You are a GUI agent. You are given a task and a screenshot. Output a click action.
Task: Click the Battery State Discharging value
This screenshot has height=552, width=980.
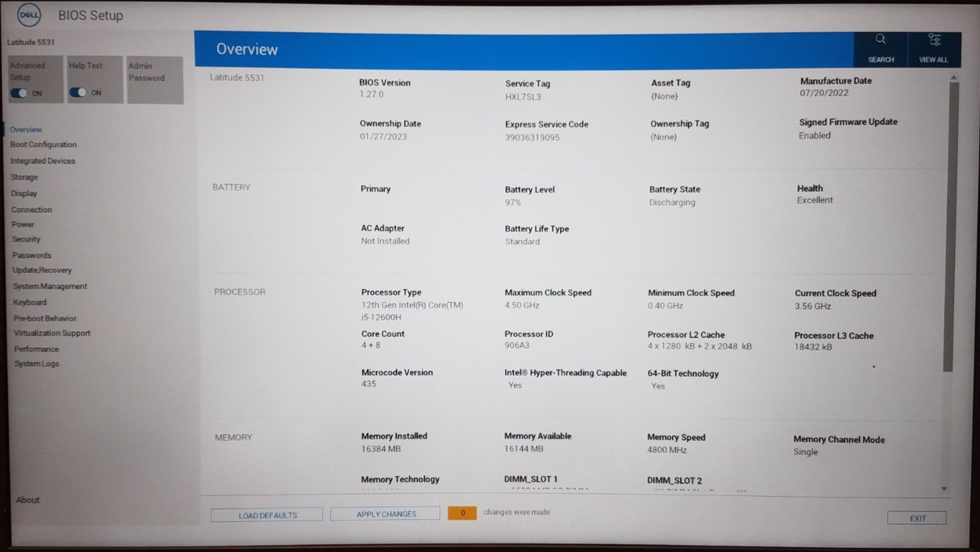coord(672,202)
